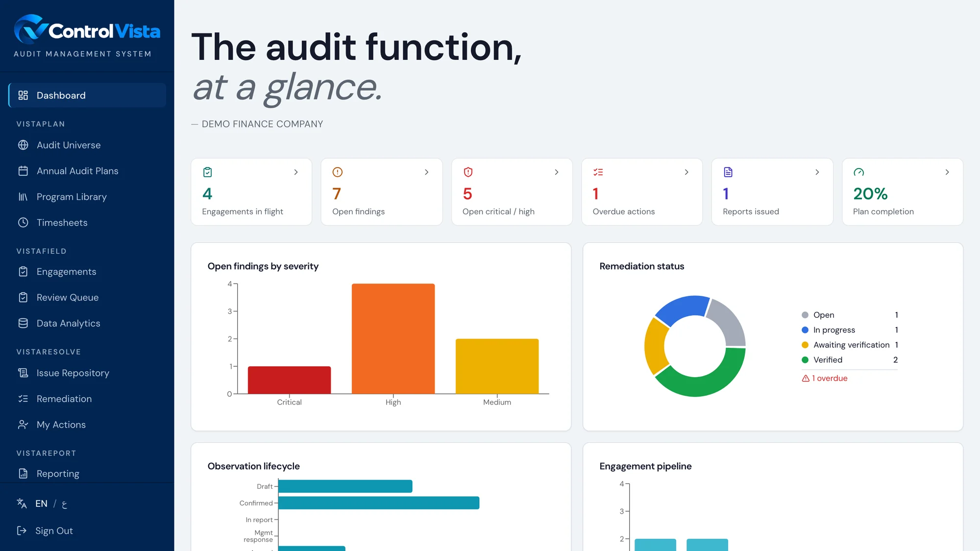Click the Reporting document icon
The height and width of the screenshot is (551, 980).
pyautogui.click(x=23, y=474)
